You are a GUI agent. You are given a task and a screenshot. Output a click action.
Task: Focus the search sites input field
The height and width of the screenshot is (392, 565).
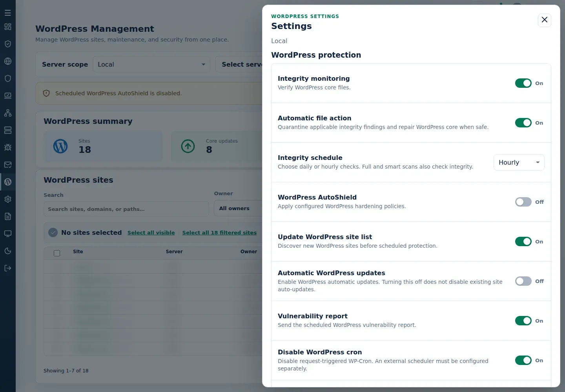coord(126,209)
